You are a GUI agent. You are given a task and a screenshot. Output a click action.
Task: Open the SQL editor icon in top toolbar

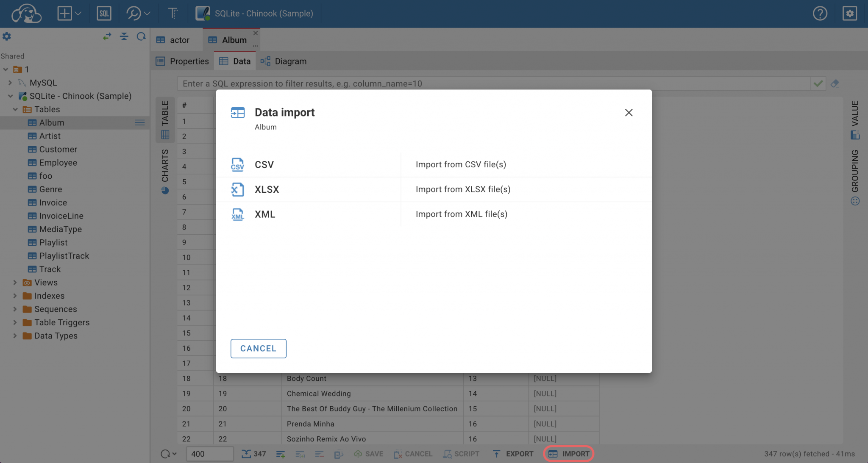click(x=104, y=14)
